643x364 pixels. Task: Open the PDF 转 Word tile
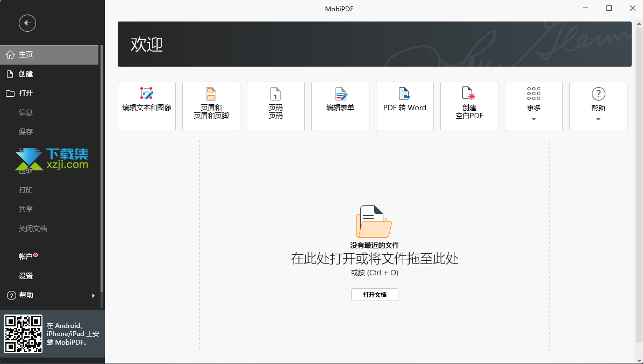click(x=405, y=106)
